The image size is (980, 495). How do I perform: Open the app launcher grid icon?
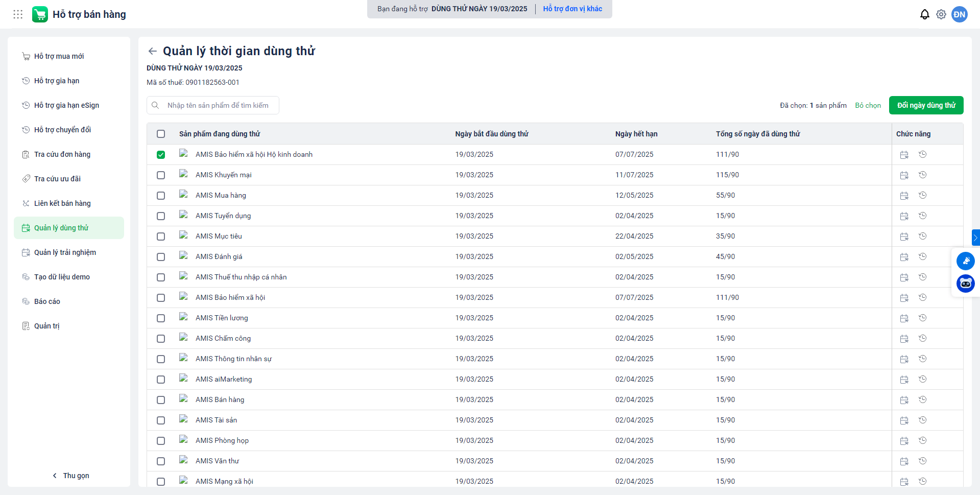point(18,14)
